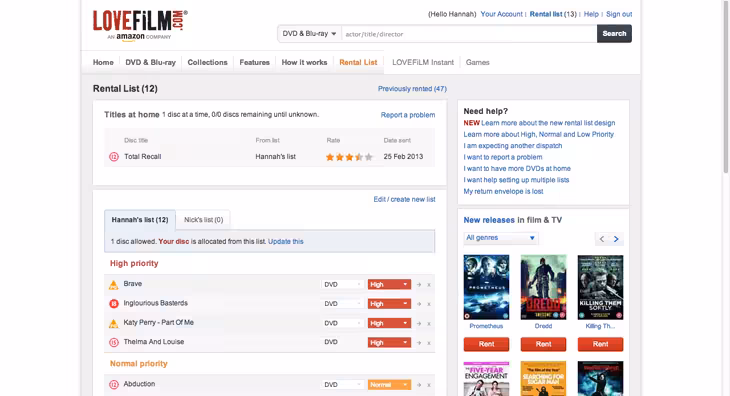The height and width of the screenshot is (396, 730).
Task: Open the Features nav item
Action: (254, 62)
